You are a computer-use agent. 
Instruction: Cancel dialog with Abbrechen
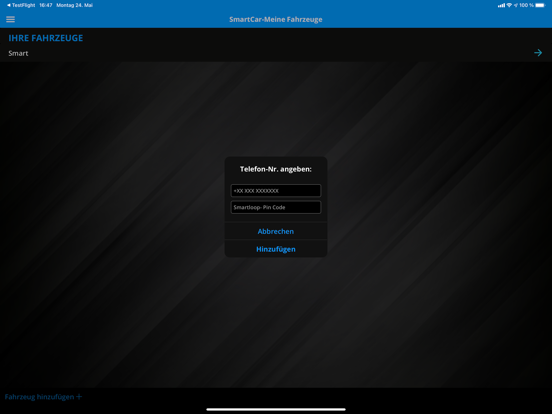click(276, 231)
